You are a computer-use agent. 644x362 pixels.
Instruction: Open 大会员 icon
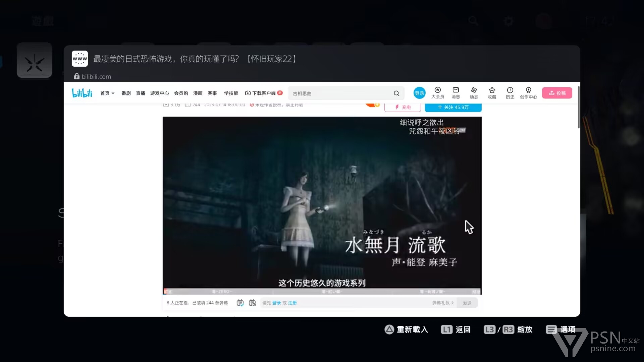click(x=437, y=93)
